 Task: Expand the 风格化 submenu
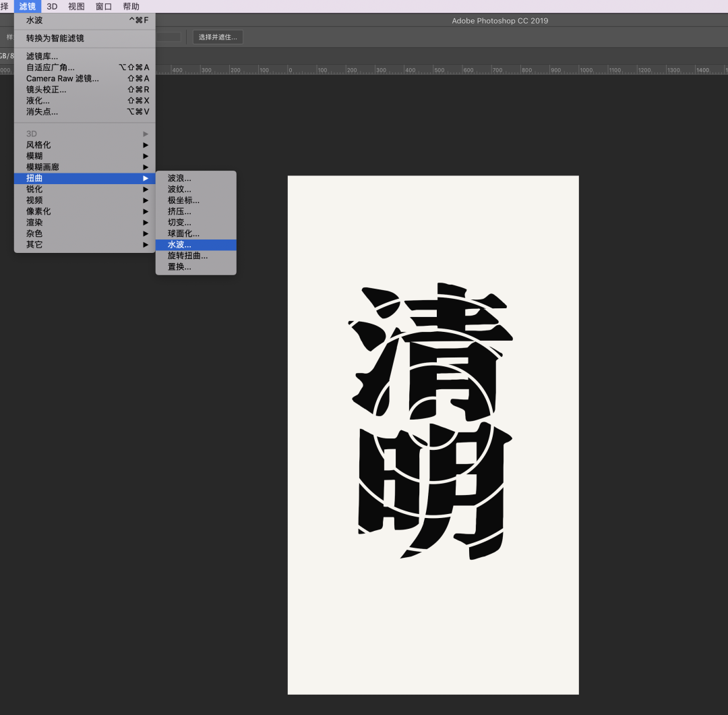[x=38, y=145]
